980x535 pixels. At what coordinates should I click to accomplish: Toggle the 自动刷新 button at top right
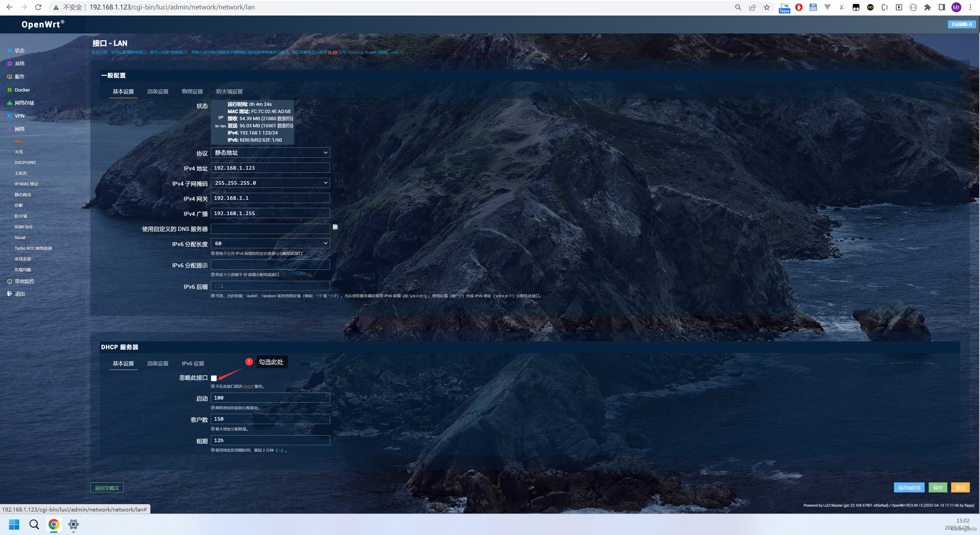pyautogui.click(x=961, y=24)
